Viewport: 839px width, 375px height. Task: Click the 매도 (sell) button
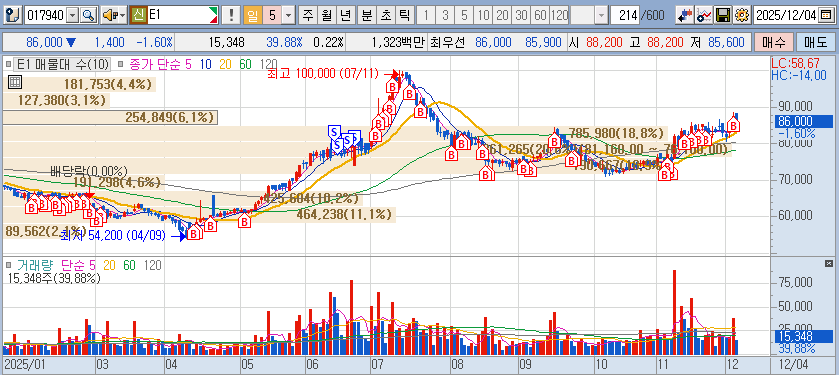[815, 42]
